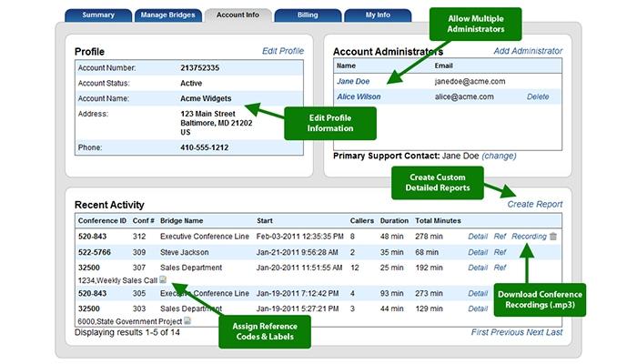
Task: Open Ref for conference 307
Action: (500, 268)
